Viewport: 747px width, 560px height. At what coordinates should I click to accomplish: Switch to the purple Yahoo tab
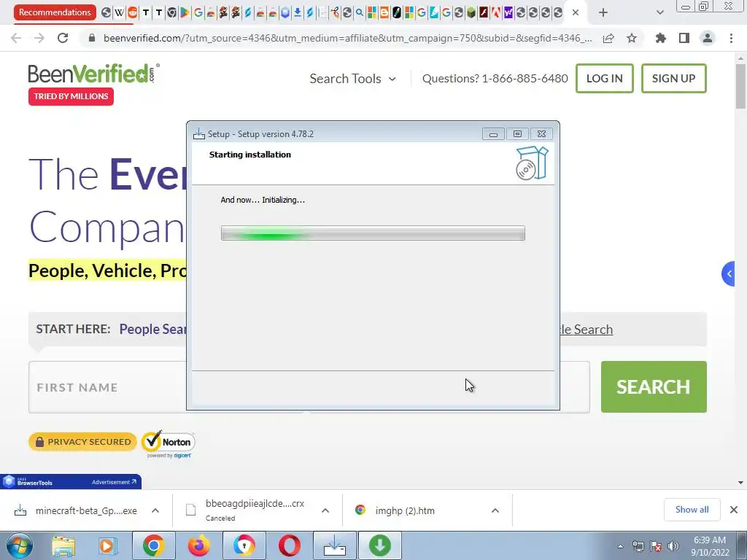(x=508, y=13)
